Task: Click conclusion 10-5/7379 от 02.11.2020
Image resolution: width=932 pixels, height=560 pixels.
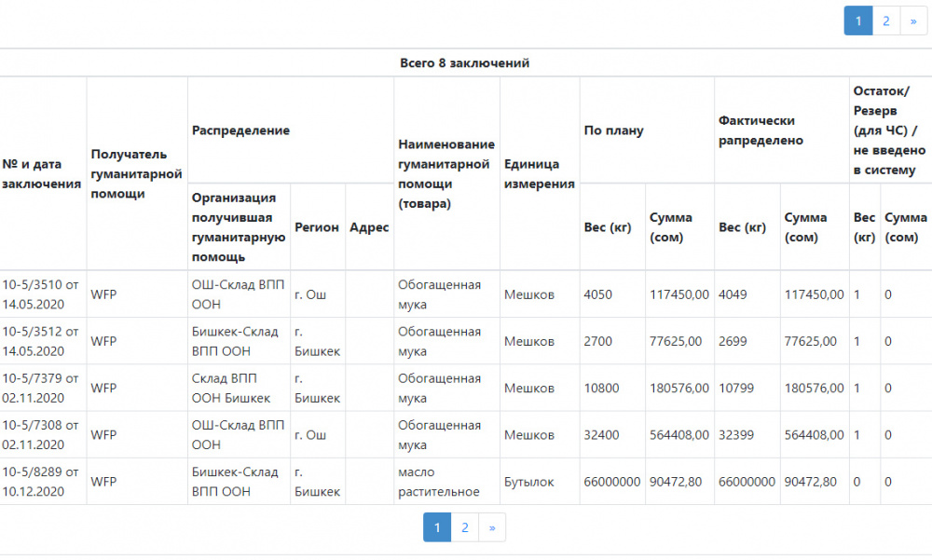Action: tap(42, 388)
